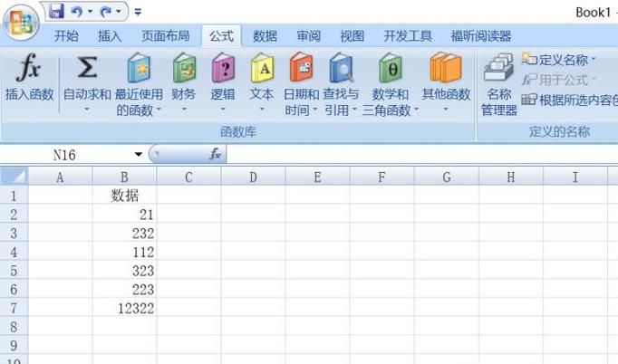Click cell with value 112
Screen dimensions: 618x364
tap(124, 252)
